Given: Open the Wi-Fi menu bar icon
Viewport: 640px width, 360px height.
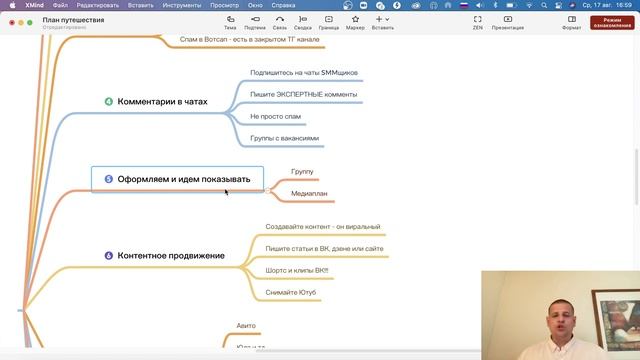Looking at the screenshot, I should coord(529,5).
